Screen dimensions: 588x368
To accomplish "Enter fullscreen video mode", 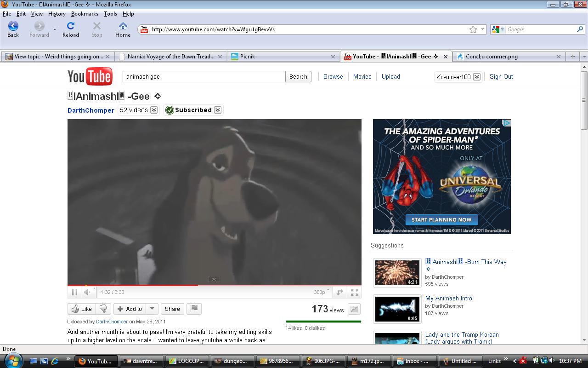I will click(x=355, y=292).
